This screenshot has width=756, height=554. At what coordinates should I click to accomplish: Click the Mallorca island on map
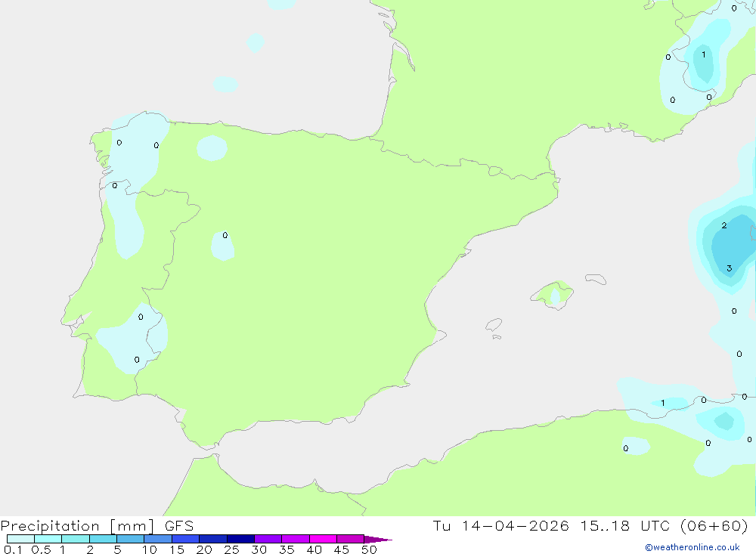553,295
